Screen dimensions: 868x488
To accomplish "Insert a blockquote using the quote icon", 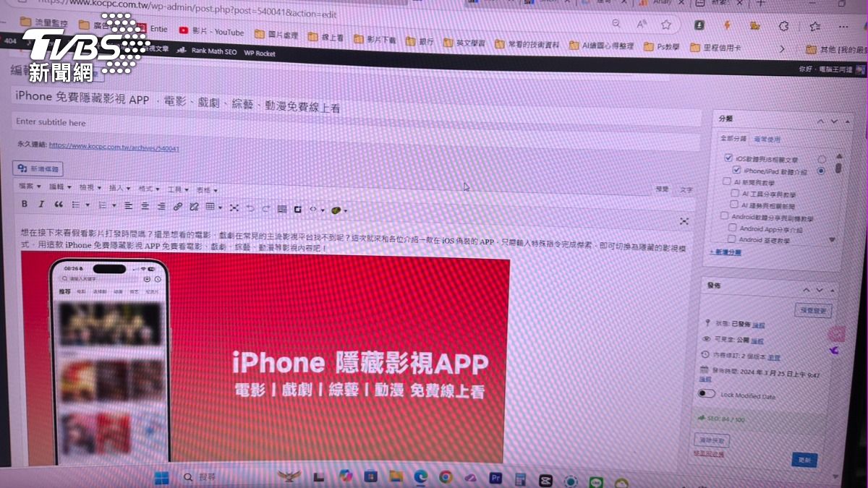I will pos(59,205).
